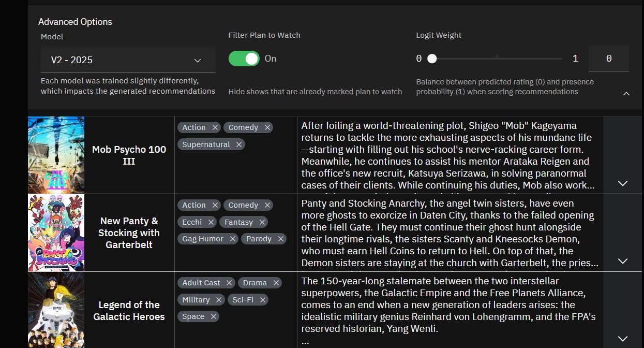Viewport: 644px width, 348px height.
Task: Remove Action tag on Mob Psycho 100 III
Action: pyautogui.click(x=215, y=127)
